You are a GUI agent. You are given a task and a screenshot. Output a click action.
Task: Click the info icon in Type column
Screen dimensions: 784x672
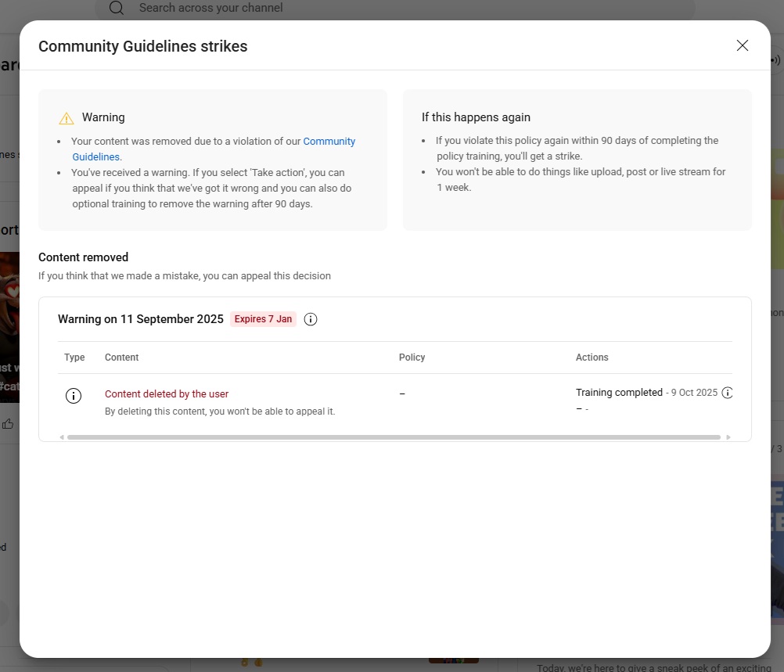click(x=74, y=396)
